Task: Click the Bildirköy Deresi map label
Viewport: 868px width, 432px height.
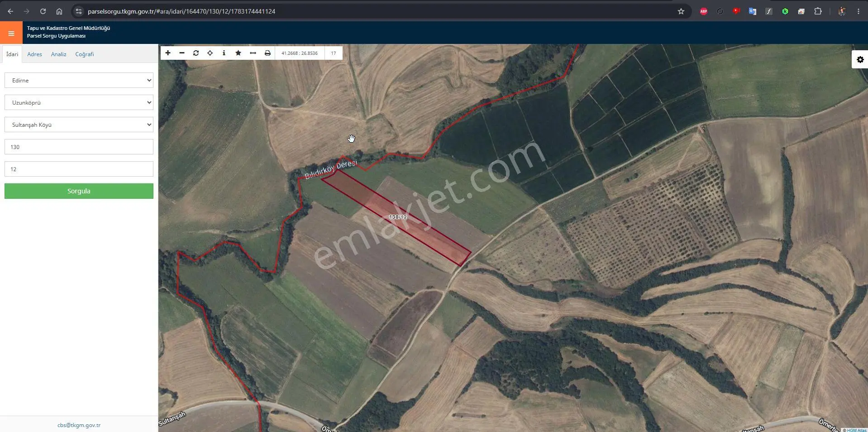Action: pos(331,170)
